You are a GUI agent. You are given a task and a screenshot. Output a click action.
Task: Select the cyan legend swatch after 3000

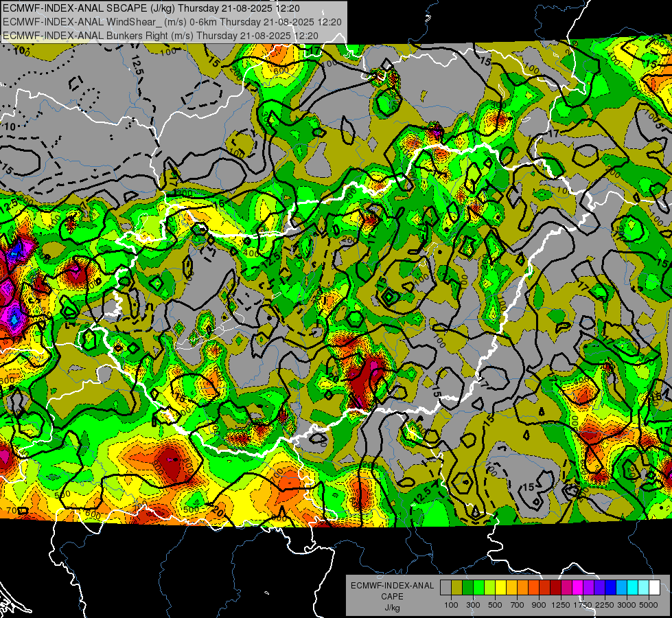click(x=633, y=588)
